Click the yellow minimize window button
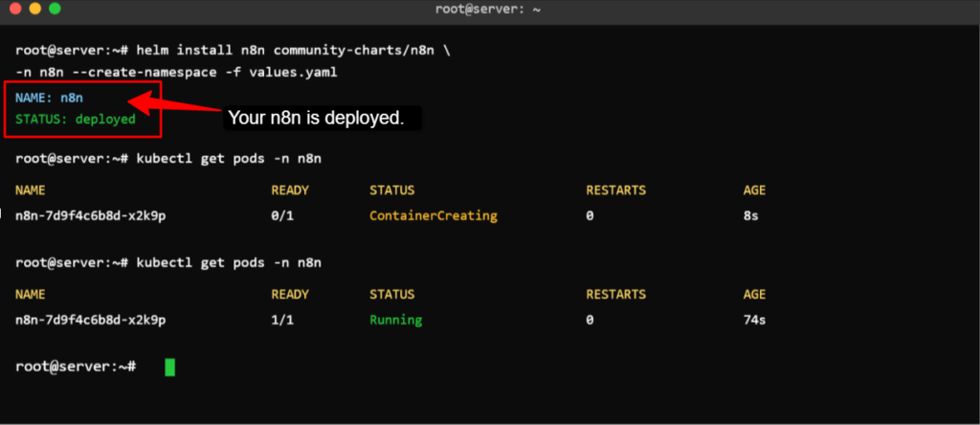Image resolution: width=980 pixels, height=425 pixels. (x=35, y=9)
